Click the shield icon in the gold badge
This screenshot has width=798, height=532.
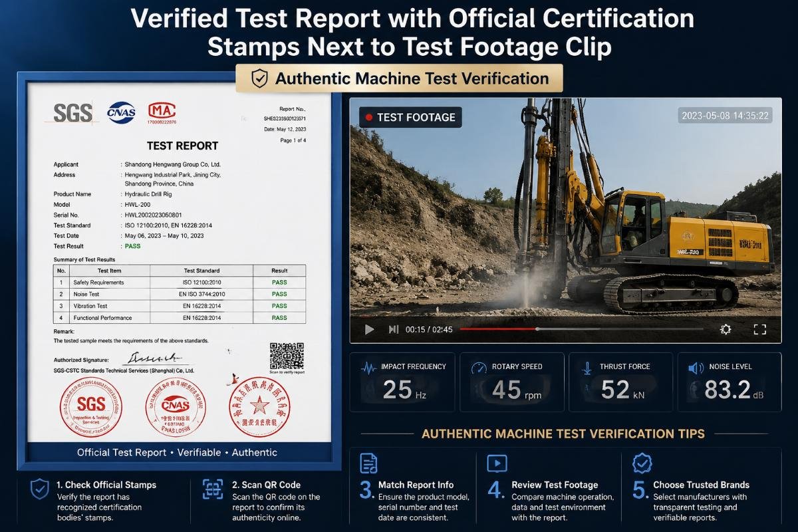[x=259, y=79]
